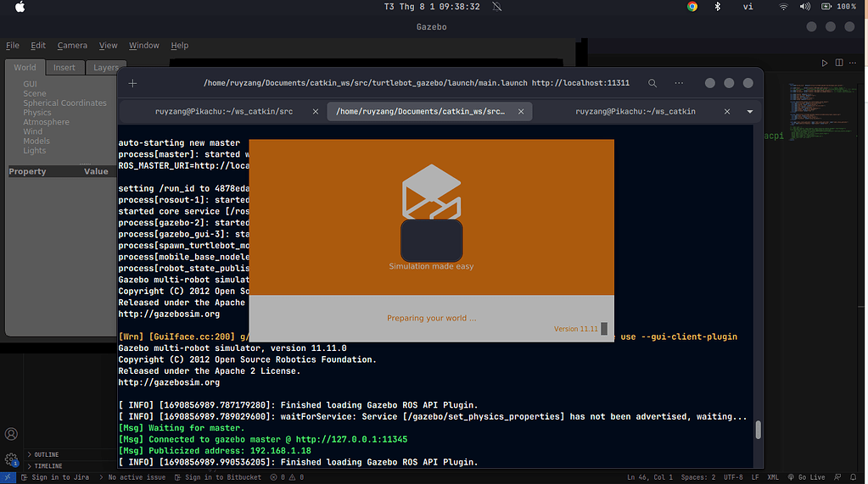This screenshot has height=484, width=868.
Task: Click the 'Preparing your world ...' text
Action: tap(431, 318)
